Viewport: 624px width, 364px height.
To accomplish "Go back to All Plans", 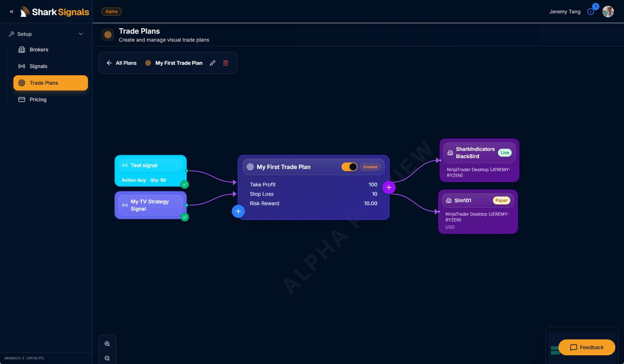I will click(x=122, y=63).
